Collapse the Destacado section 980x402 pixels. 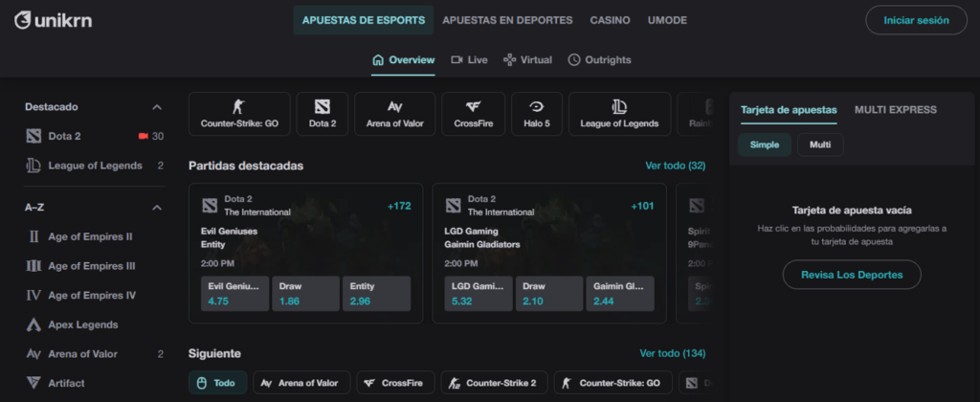158,107
